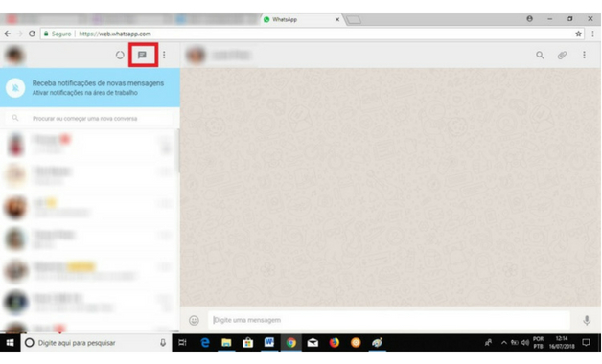Start a new chat with message icon
Image resolution: width=602 pixels, height=364 pixels.
[142, 55]
